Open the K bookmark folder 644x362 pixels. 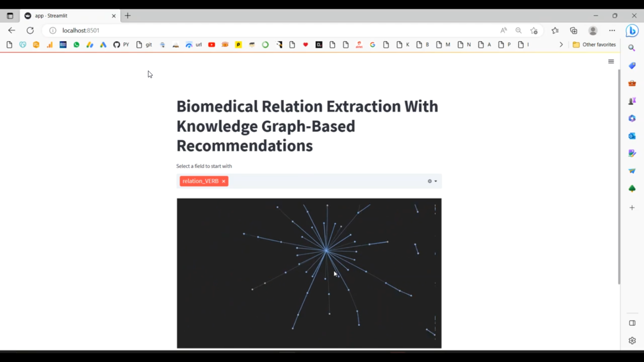[x=403, y=45]
